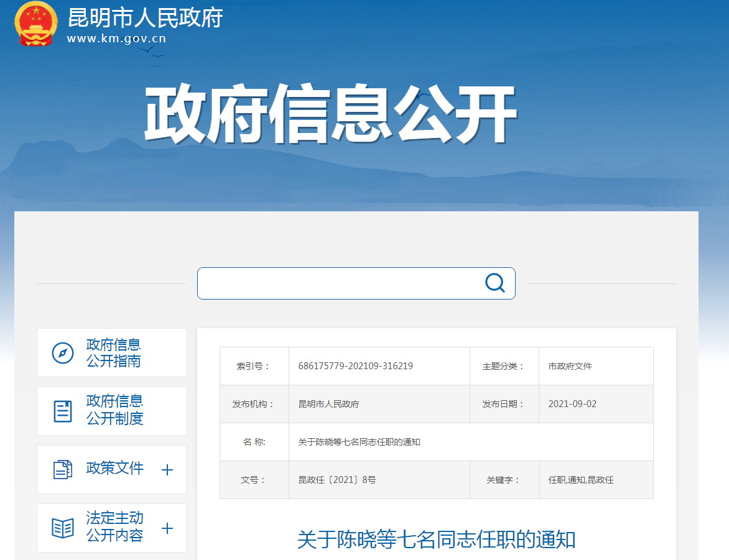
Task: Click the index number 686175779-202109-316219
Action: 355,366
